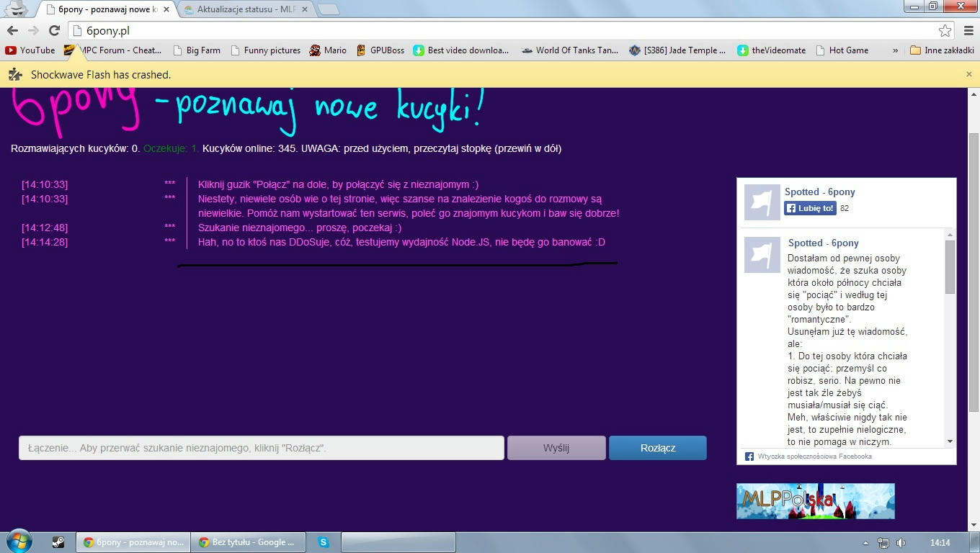Reload the 6pony page
The width and height of the screenshot is (980, 553).
pyautogui.click(x=54, y=30)
